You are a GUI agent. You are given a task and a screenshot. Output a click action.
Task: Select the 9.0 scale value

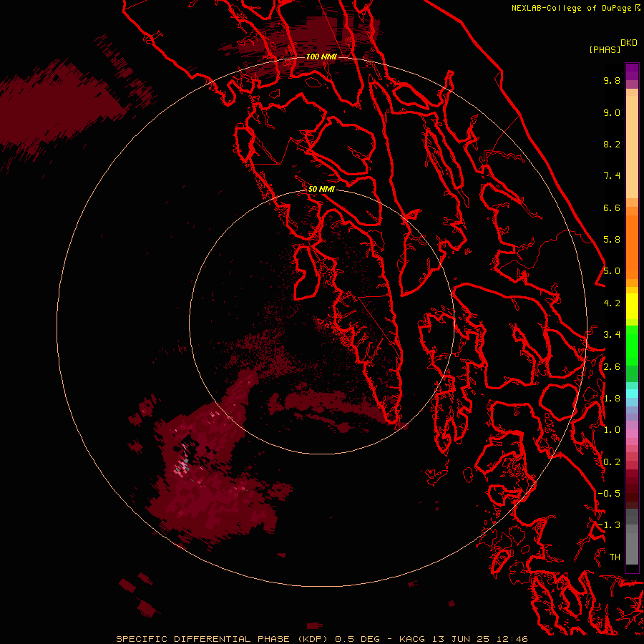(612, 112)
